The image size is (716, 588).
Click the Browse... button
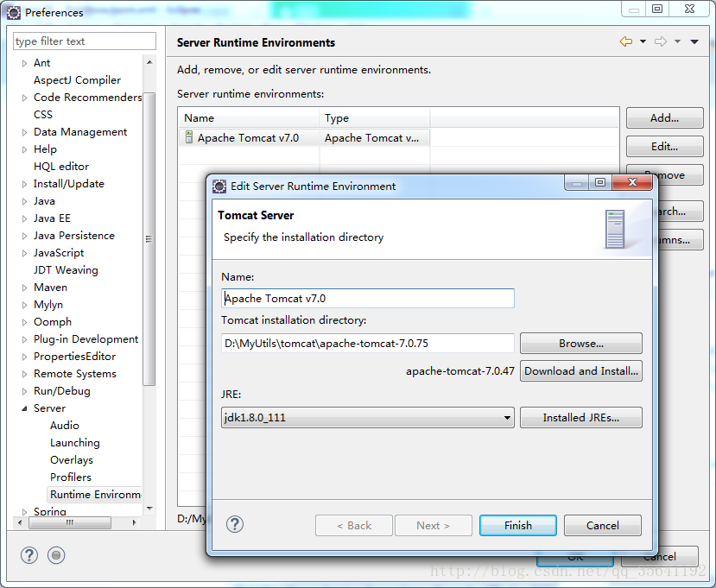point(581,344)
